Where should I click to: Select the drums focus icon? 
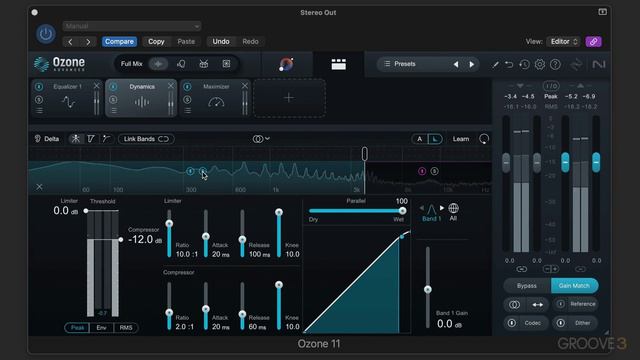click(x=203, y=64)
